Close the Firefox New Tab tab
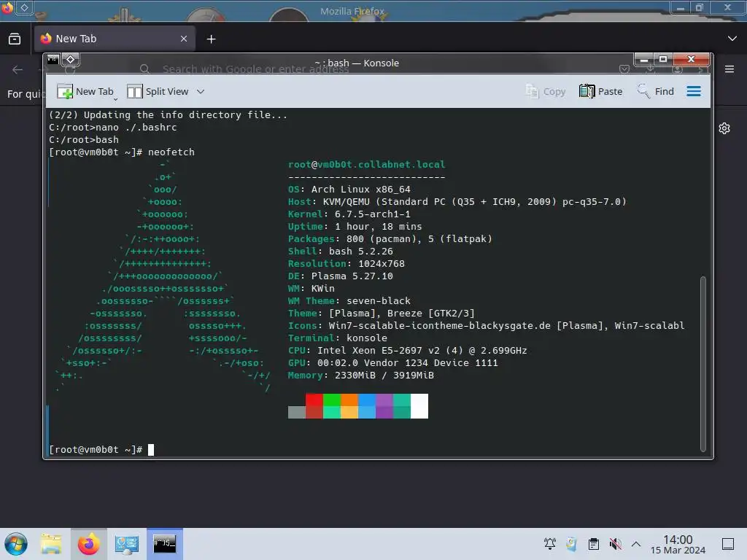Viewport: 747px width, 560px height. pos(184,39)
